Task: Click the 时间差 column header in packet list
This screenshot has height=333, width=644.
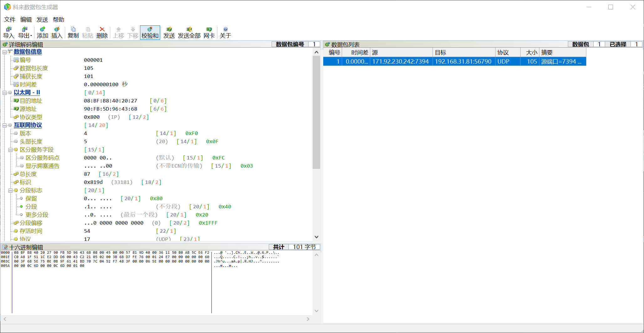Action: (x=356, y=53)
